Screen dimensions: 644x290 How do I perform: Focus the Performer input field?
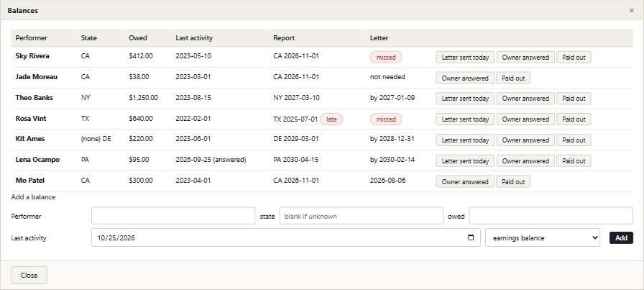(173, 216)
